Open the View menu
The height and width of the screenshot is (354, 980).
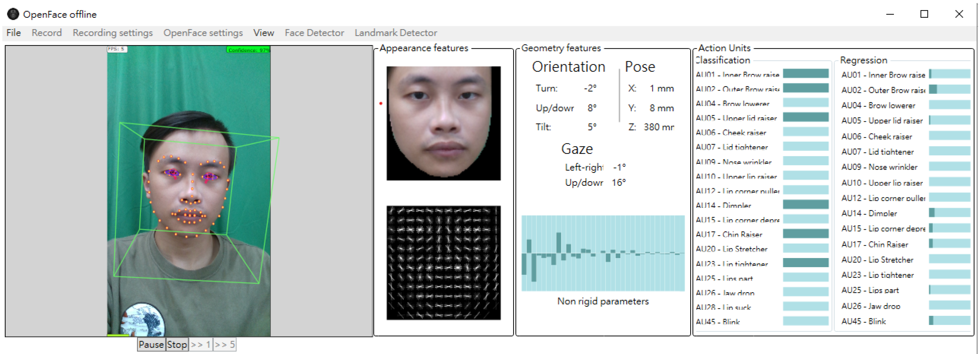pos(263,33)
